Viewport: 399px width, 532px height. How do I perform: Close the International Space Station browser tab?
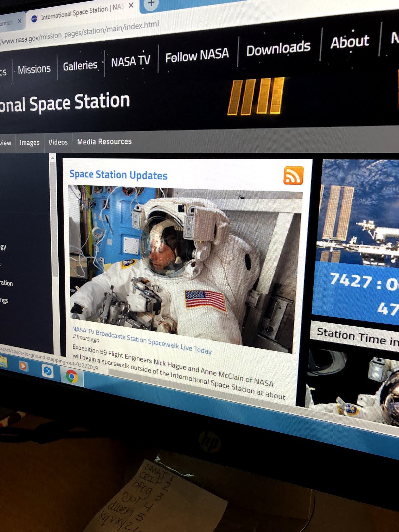click(x=131, y=5)
